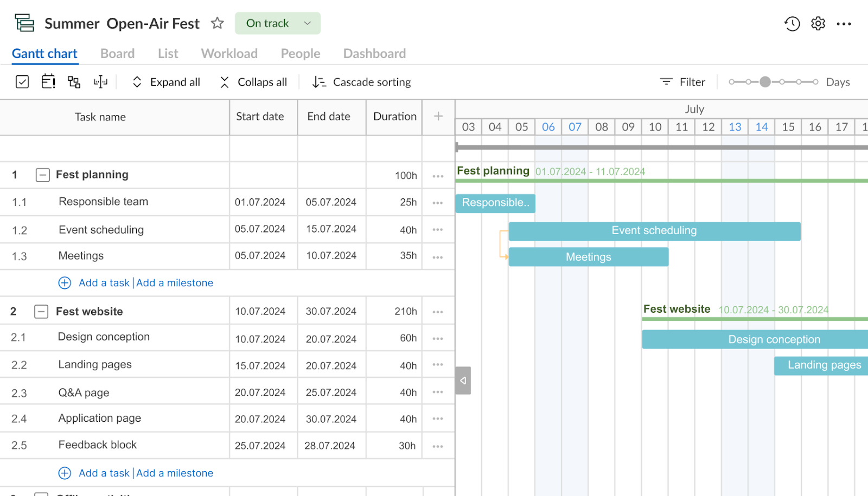This screenshot has width=868, height=496.
Task: Switch to People tab
Action: [x=301, y=54]
